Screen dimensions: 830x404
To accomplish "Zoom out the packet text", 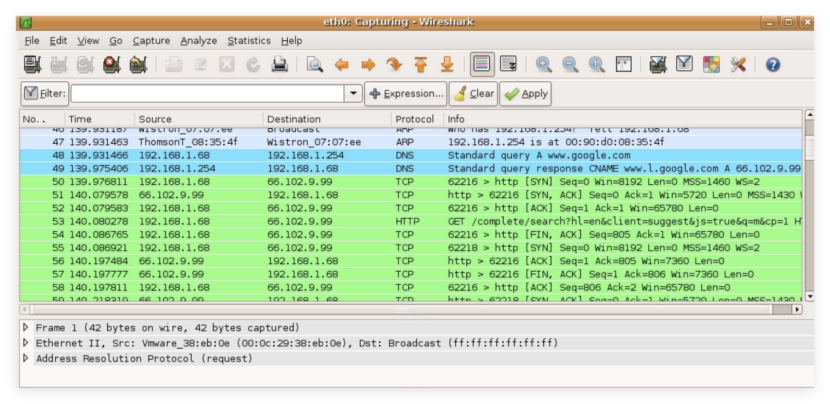I will (x=570, y=65).
